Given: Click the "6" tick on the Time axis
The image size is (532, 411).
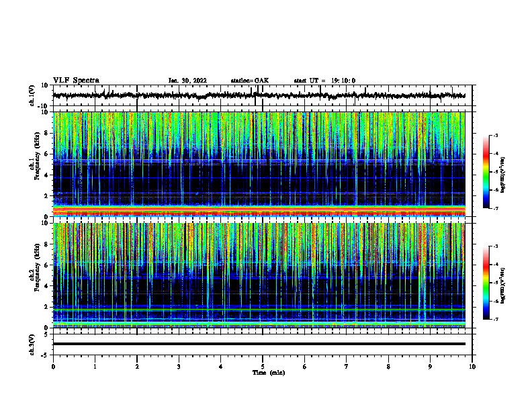Looking at the screenshot, I should pyautogui.click(x=305, y=367).
